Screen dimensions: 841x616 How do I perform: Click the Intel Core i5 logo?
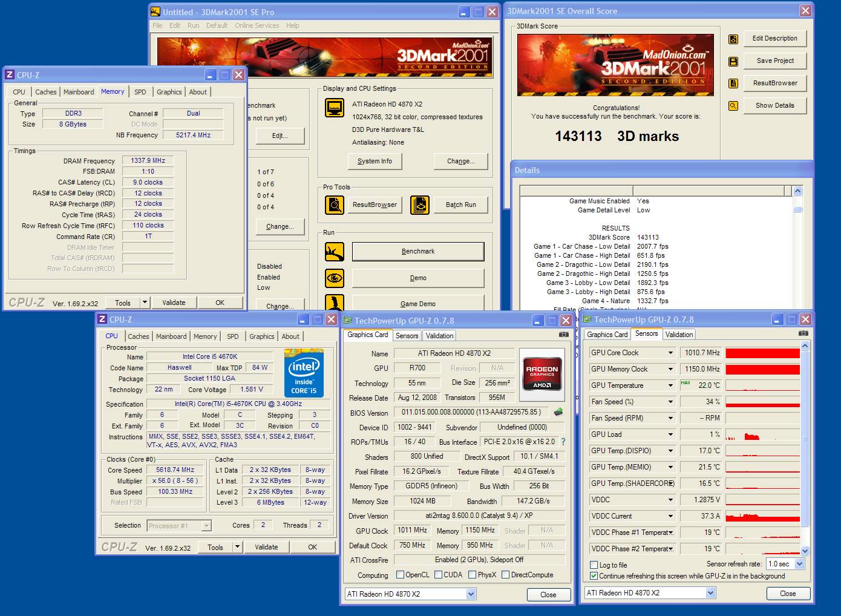click(x=304, y=373)
